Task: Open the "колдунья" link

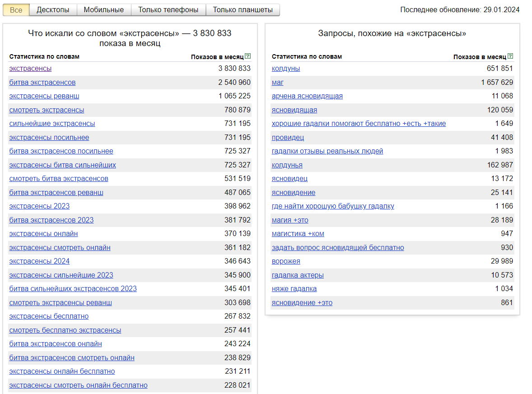Action: click(287, 165)
